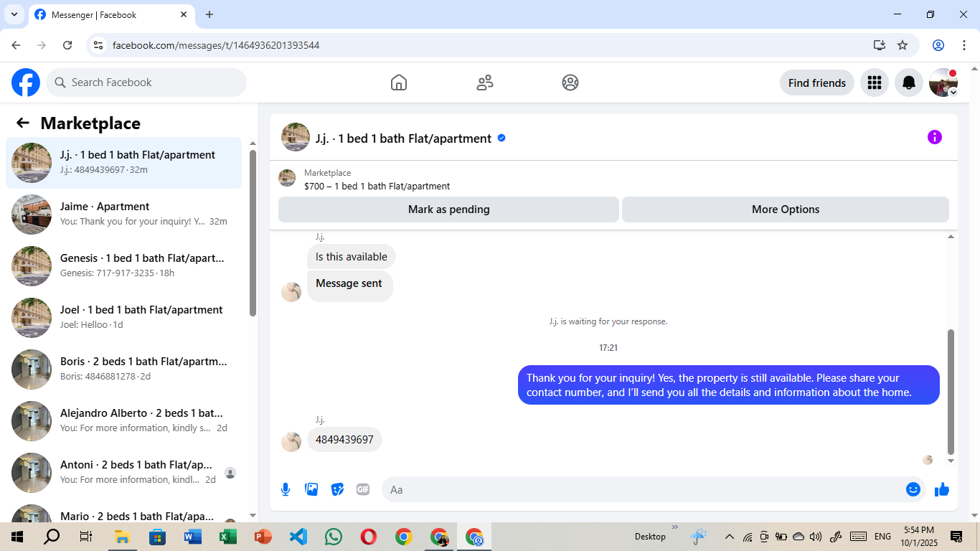Viewport: 980px width, 551px height.
Task: Open the J.j. 1 bed 1 bath conversation
Action: click(123, 163)
